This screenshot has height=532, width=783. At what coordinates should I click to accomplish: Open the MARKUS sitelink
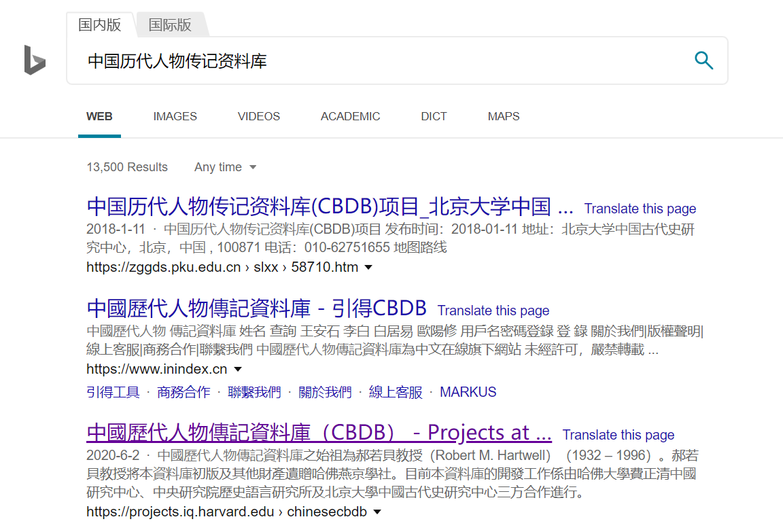click(x=468, y=392)
